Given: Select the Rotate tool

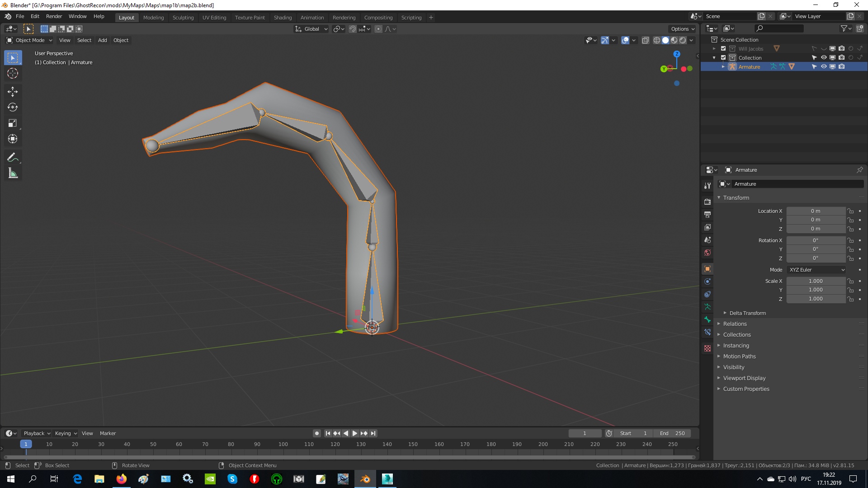Looking at the screenshot, I should point(13,108).
